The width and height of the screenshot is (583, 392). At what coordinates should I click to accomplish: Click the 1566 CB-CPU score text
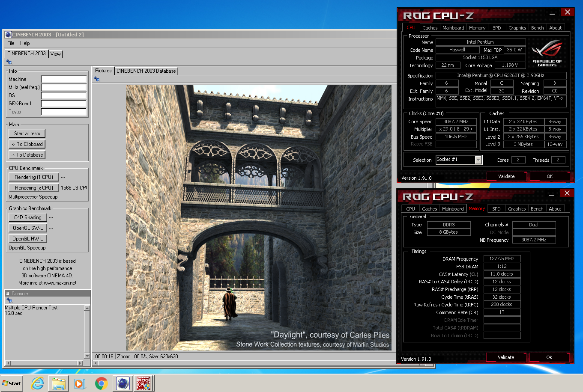(x=74, y=188)
